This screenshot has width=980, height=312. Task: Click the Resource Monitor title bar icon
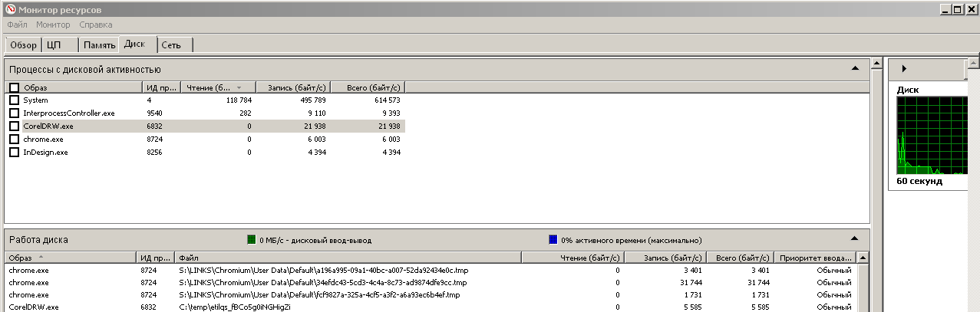tap(9, 9)
